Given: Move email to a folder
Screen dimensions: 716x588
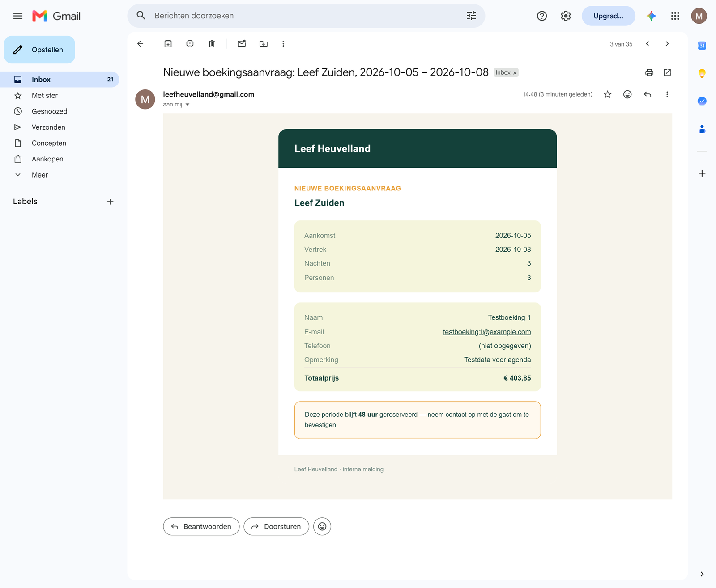Looking at the screenshot, I should 264,44.
